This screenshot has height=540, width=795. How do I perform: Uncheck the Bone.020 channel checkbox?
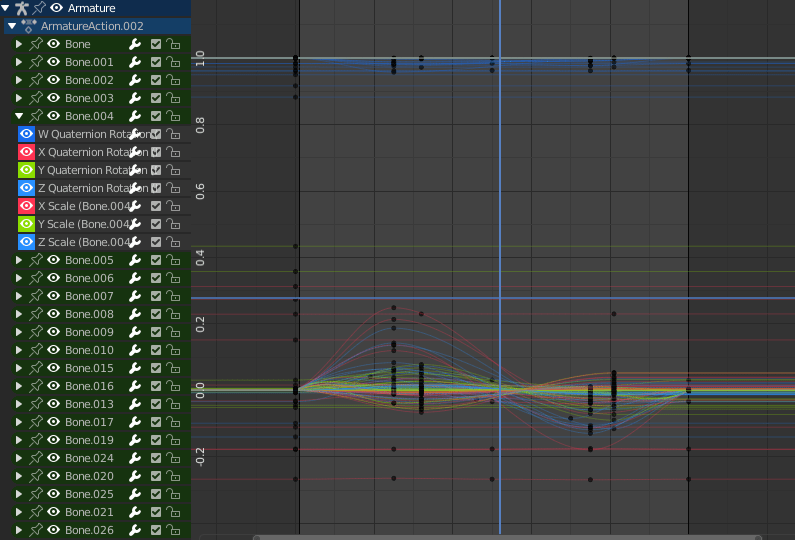[156, 476]
